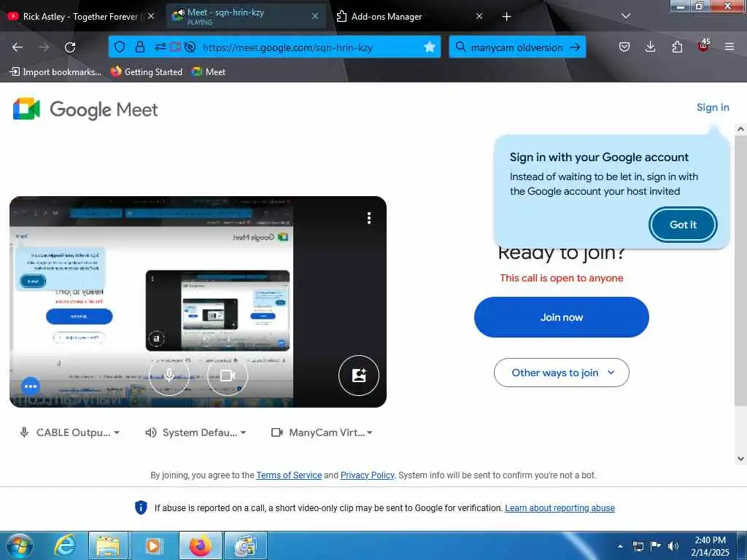Open a new tab with the plus button
This screenshot has width=747, height=560.
tap(506, 16)
